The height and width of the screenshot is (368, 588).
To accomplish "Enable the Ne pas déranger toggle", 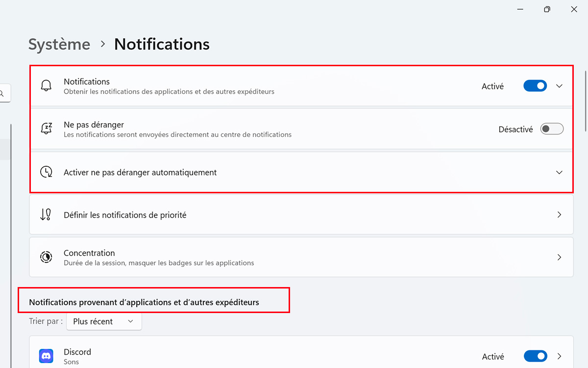I will (x=552, y=129).
